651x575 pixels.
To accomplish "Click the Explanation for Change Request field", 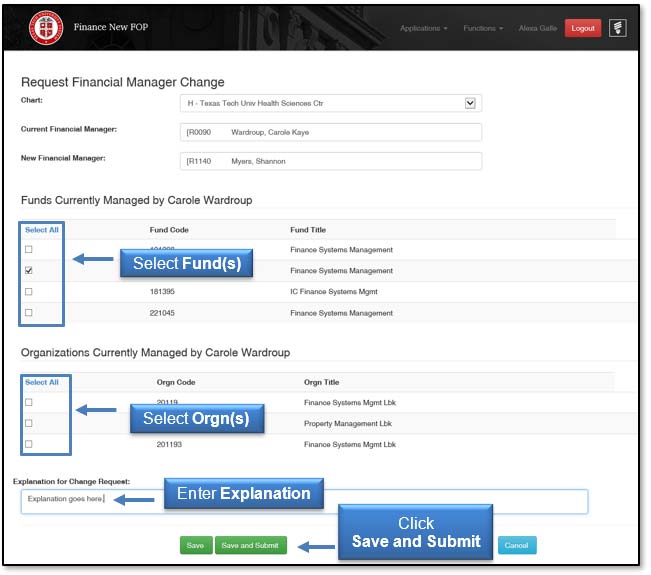I will point(304,502).
